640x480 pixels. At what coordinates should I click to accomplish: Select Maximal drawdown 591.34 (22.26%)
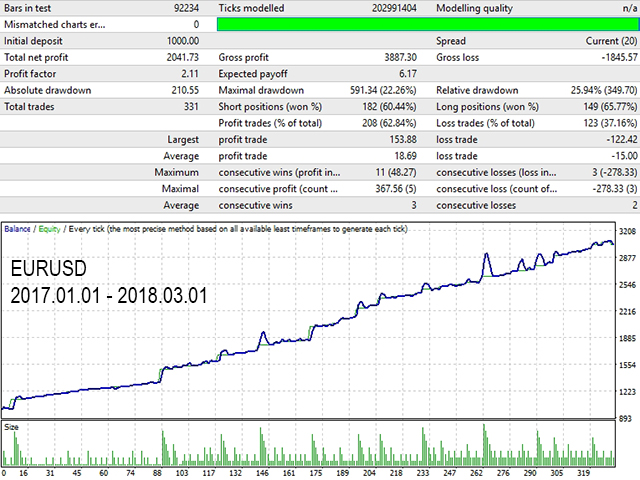point(383,90)
